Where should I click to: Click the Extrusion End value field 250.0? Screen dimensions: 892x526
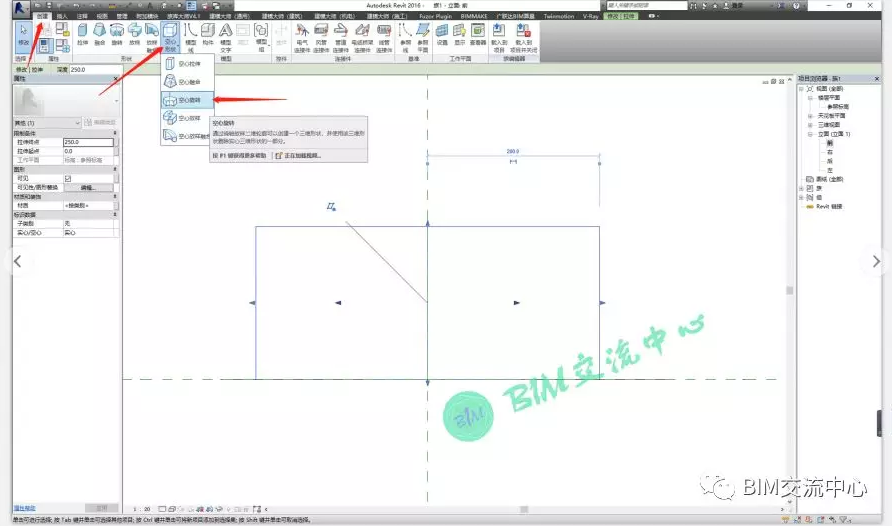click(x=88, y=142)
